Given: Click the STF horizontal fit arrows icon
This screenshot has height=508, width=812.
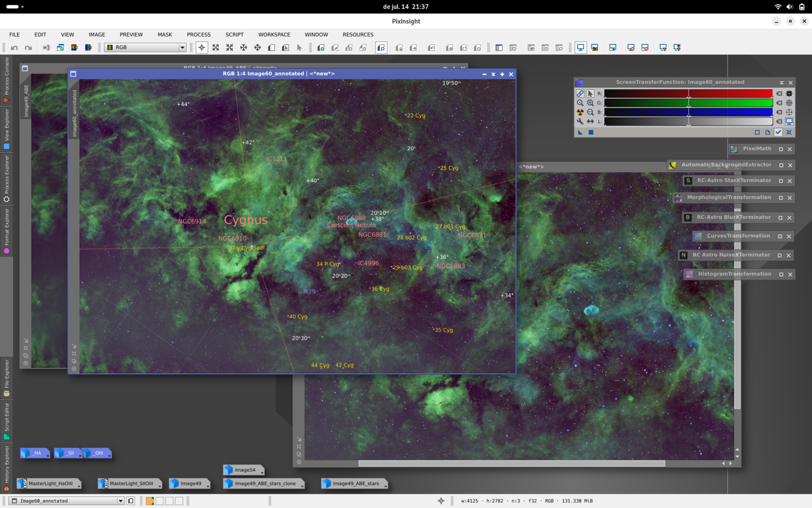Looking at the screenshot, I should tap(590, 122).
